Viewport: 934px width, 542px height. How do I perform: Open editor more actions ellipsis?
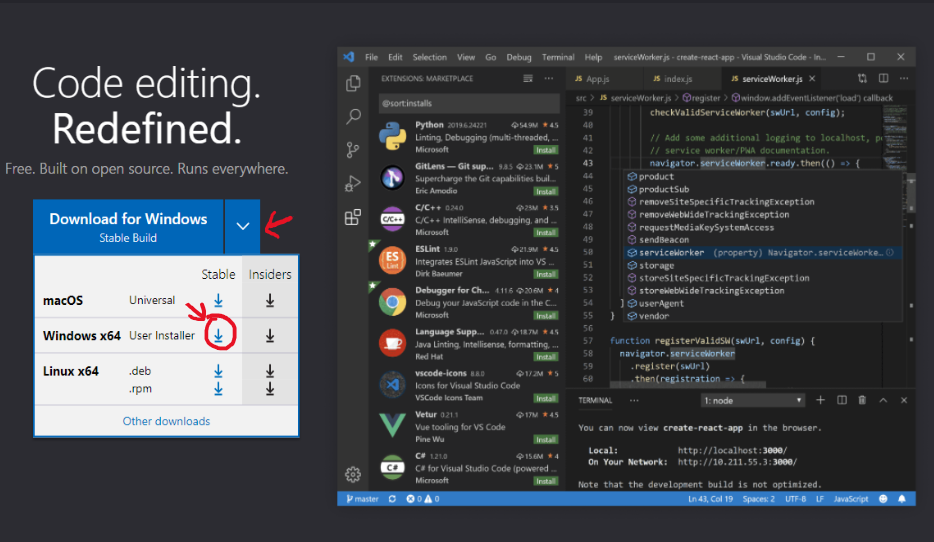pyautogui.click(x=904, y=79)
